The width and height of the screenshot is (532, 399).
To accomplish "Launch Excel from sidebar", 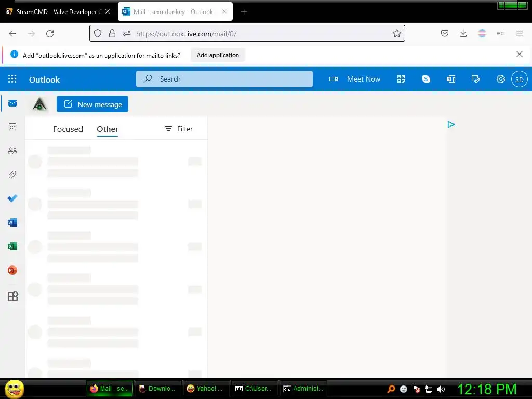I will [12, 246].
